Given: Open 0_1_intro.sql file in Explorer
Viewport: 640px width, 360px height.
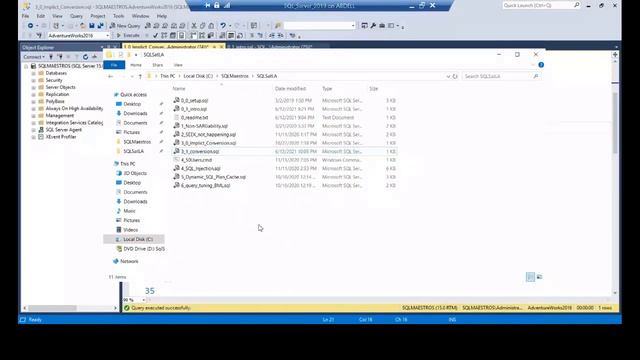Looking at the screenshot, I should (x=193, y=109).
